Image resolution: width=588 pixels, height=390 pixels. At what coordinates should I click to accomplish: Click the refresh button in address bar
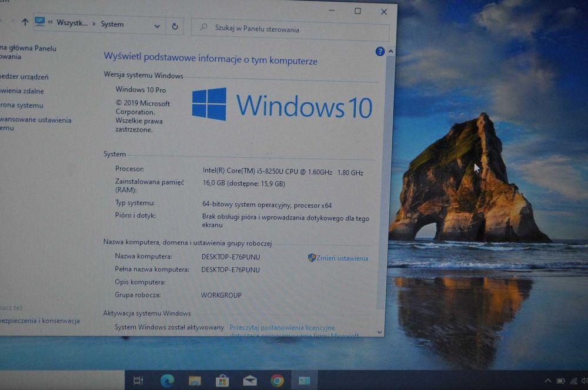pyautogui.click(x=175, y=26)
